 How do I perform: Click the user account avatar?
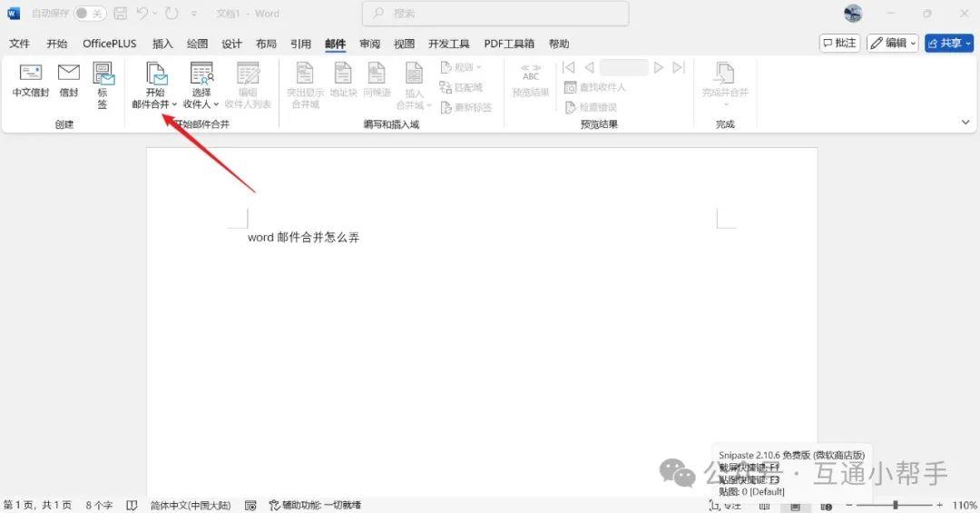tap(852, 13)
